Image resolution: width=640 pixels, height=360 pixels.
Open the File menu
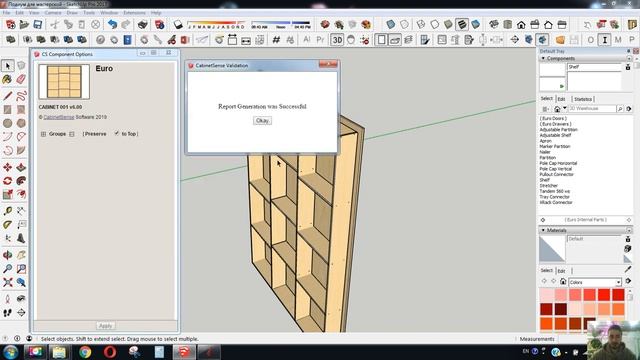coord(7,13)
